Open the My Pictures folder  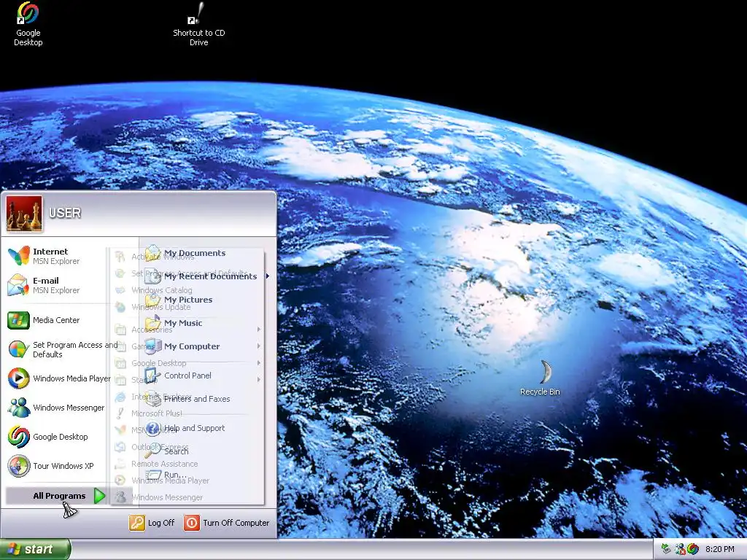pyautogui.click(x=179, y=300)
